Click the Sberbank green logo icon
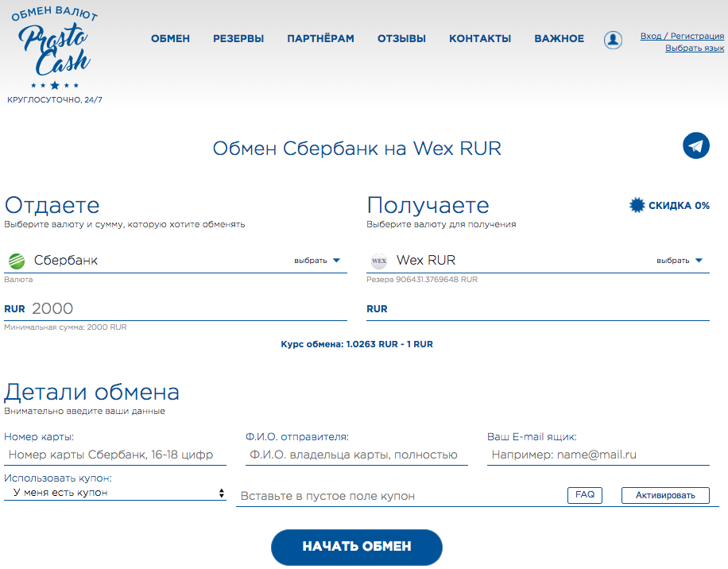Image resolution: width=728 pixels, height=569 pixels. click(17, 261)
